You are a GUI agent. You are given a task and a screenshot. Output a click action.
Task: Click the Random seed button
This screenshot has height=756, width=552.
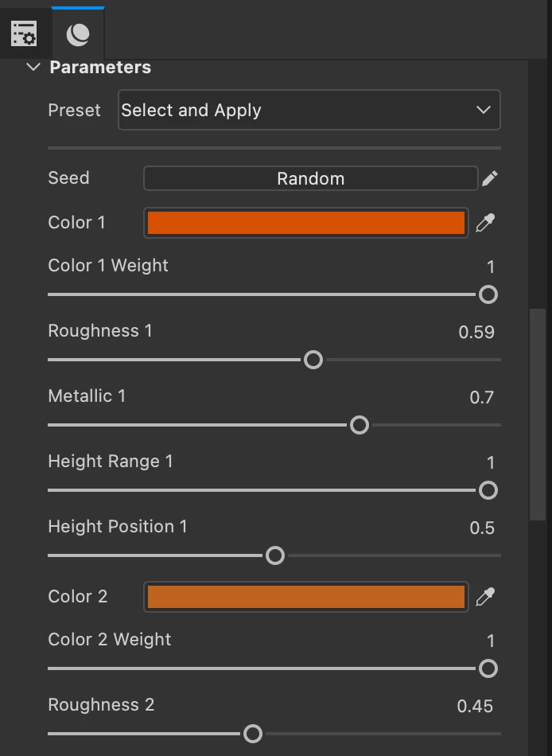310,178
